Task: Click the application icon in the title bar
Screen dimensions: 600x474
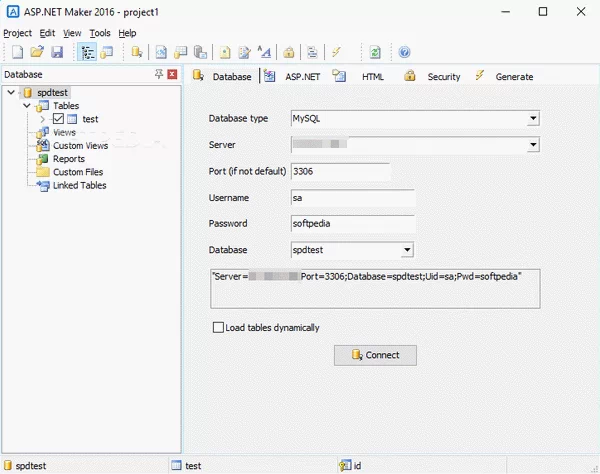Action: [x=13, y=12]
